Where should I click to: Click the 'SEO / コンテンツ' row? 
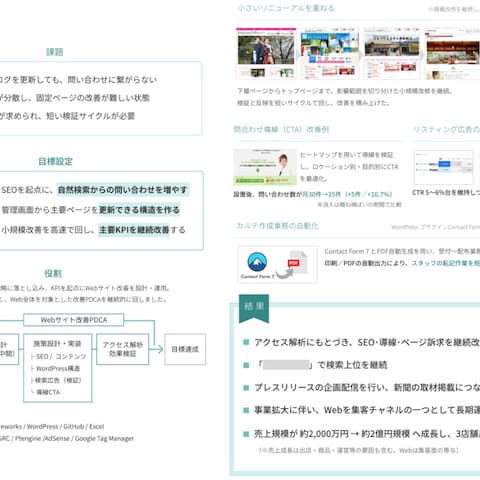(59, 357)
